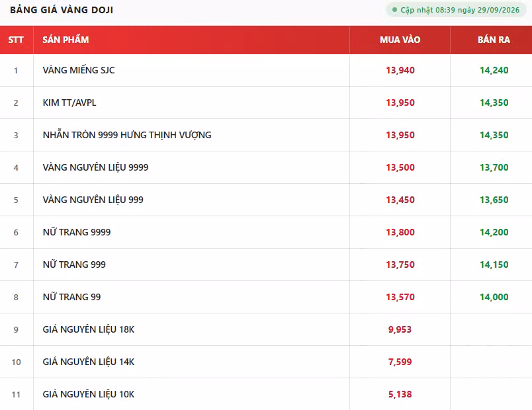Select NHẪN TRÒN 9999 HƯNG THỊNH VƯỢNG
Screen dimensions: 532x410
click(x=127, y=135)
